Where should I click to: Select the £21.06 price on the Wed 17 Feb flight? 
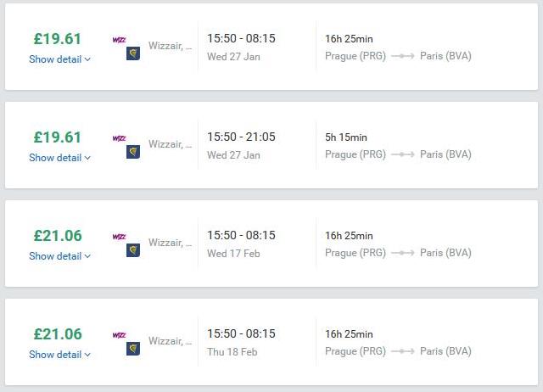[x=58, y=236]
